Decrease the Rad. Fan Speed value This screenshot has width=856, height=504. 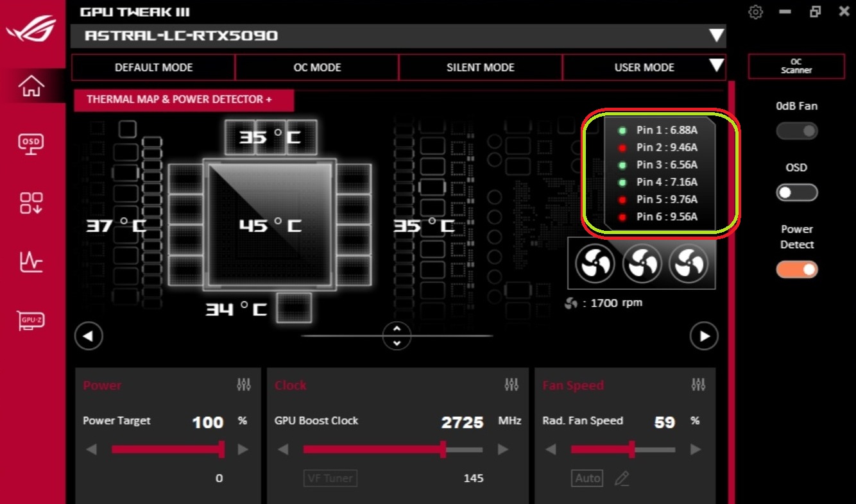click(551, 449)
